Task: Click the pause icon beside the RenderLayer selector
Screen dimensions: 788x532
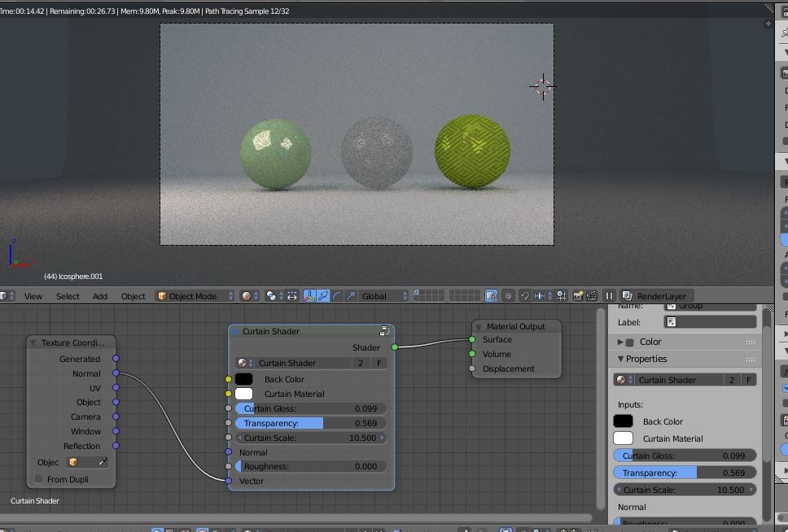Action: pyautogui.click(x=609, y=296)
